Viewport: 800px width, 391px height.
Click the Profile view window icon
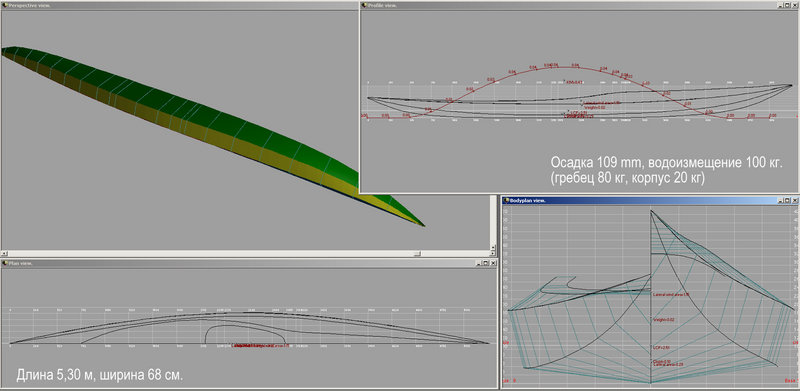coord(364,5)
